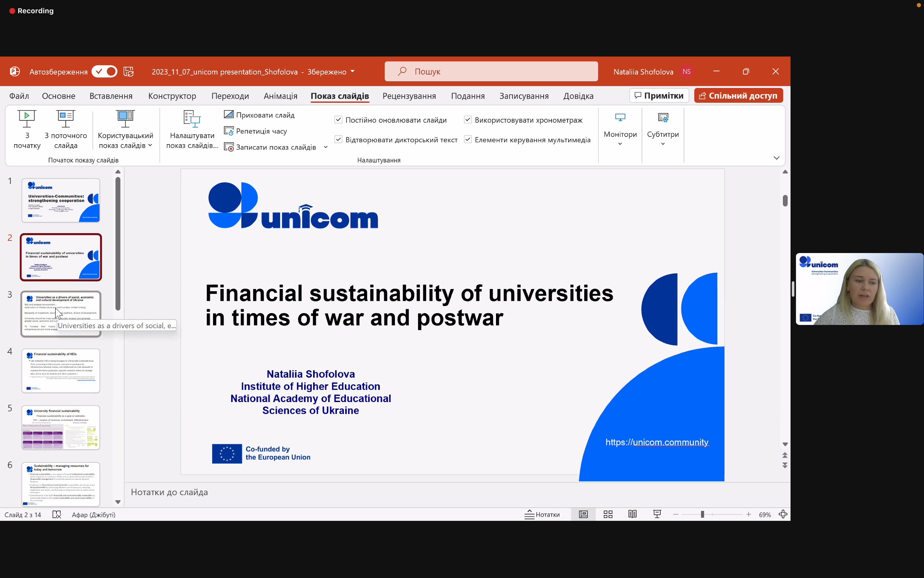
Task: Fit slide to window icon
Action: pos(783,514)
